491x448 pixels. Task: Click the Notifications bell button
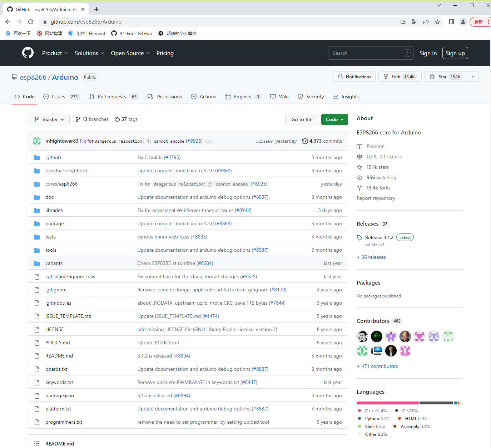click(x=354, y=77)
